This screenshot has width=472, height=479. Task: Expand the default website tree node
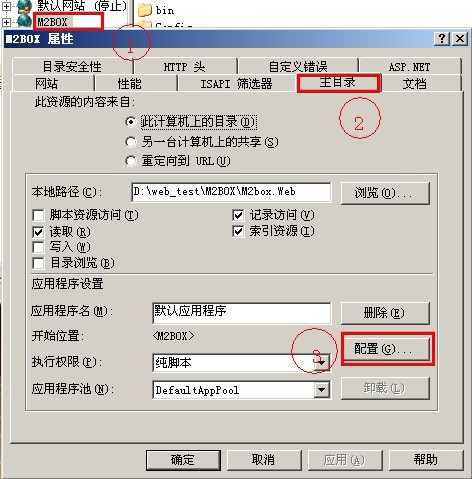pyautogui.click(x=6, y=6)
